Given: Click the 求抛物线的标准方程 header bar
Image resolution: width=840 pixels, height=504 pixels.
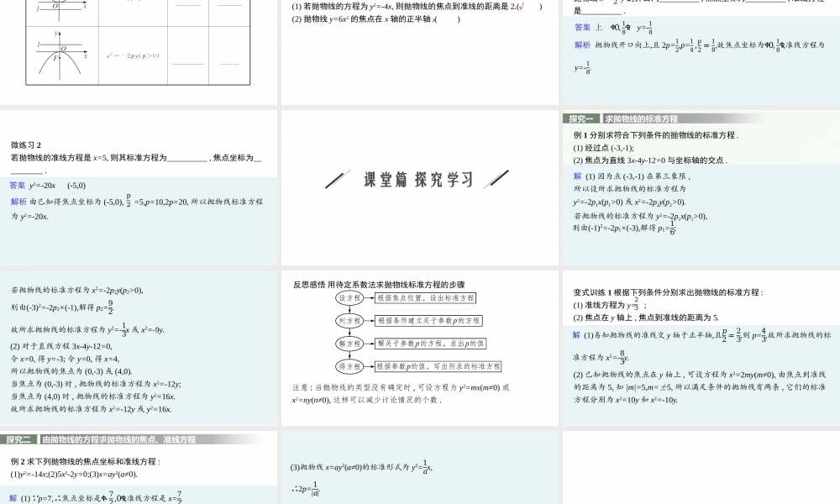Looking at the screenshot, I should (641, 118).
